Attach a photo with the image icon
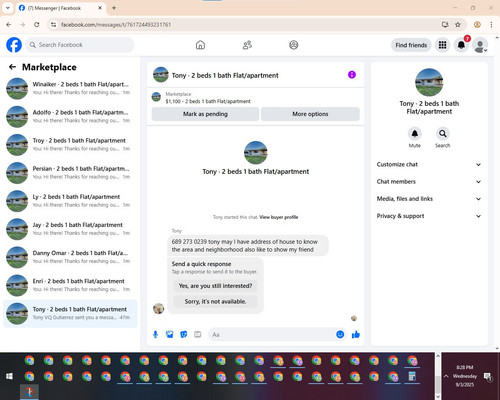Viewport: 500px width, 400px height. pyautogui.click(x=169, y=334)
